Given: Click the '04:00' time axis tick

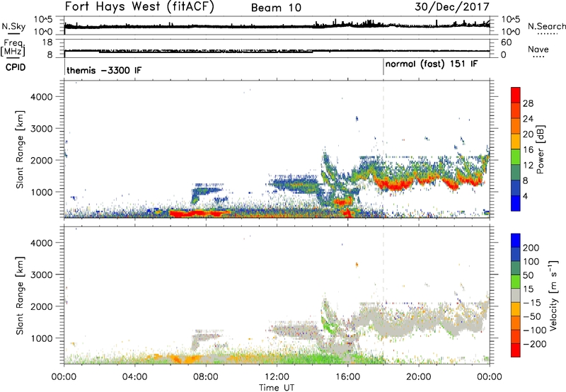Looking at the screenshot, I should [x=134, y=377].
